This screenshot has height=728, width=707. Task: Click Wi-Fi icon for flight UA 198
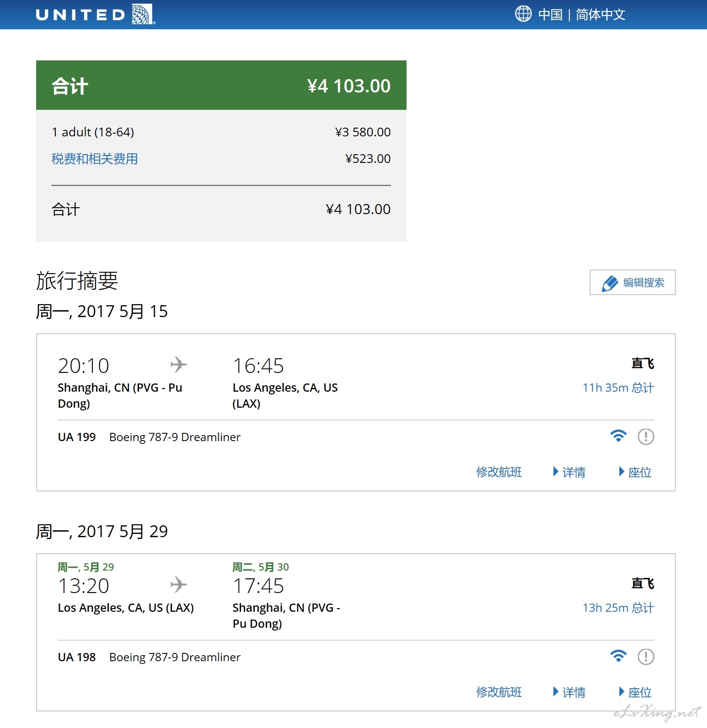(618, 656)
